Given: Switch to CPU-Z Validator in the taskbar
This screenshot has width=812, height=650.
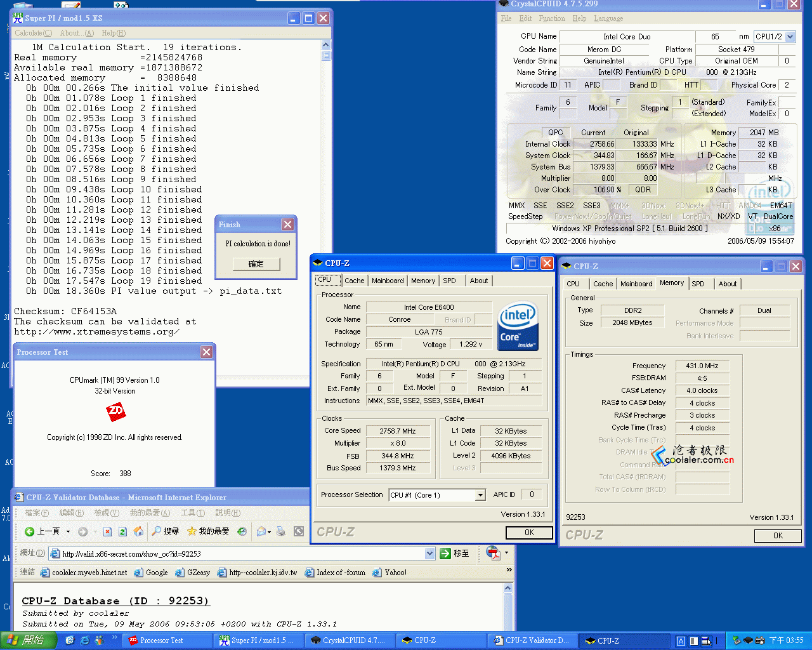Looking at the screenshot, I should 532,640.
